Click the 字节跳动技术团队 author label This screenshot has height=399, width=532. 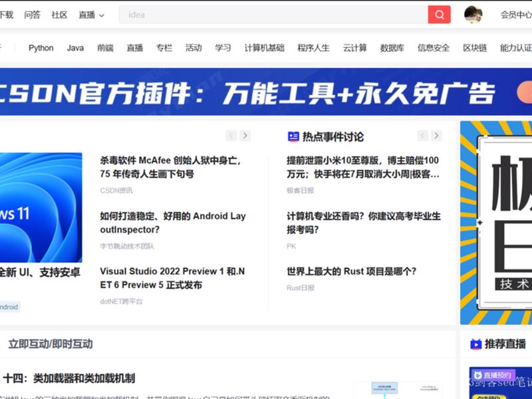point(127,246)
